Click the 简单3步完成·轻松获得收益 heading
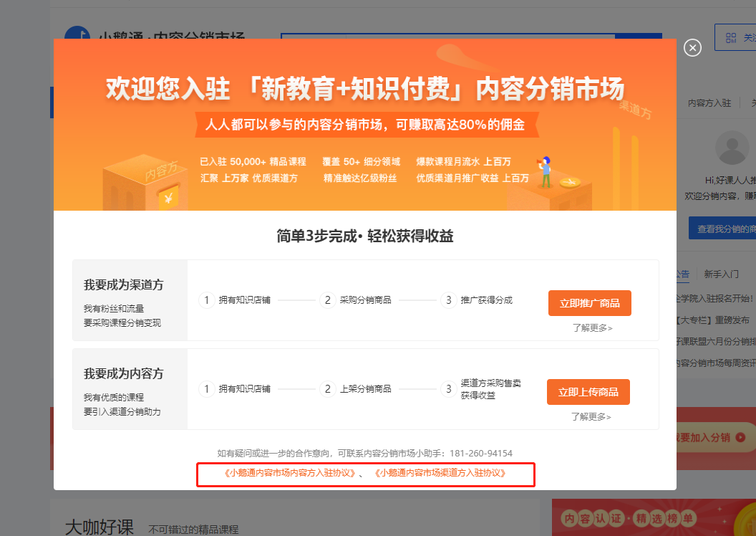 coord(365,236)
